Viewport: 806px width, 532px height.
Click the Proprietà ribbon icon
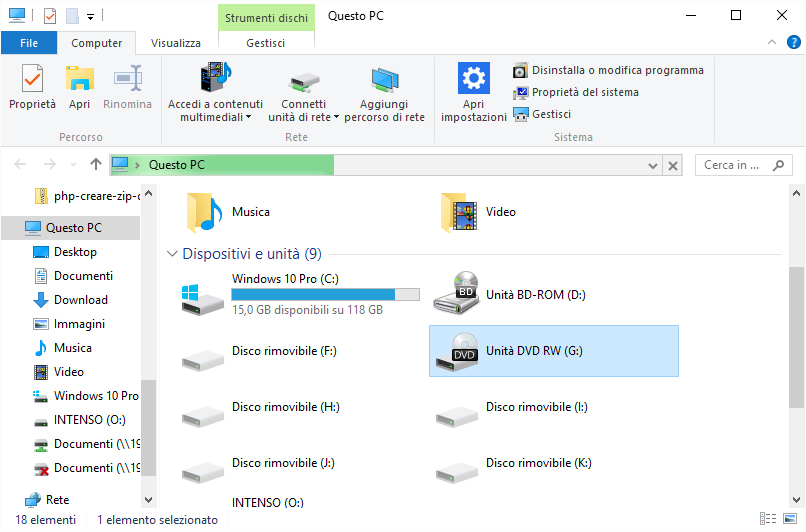pyautogui.click(x=32, y=79)
